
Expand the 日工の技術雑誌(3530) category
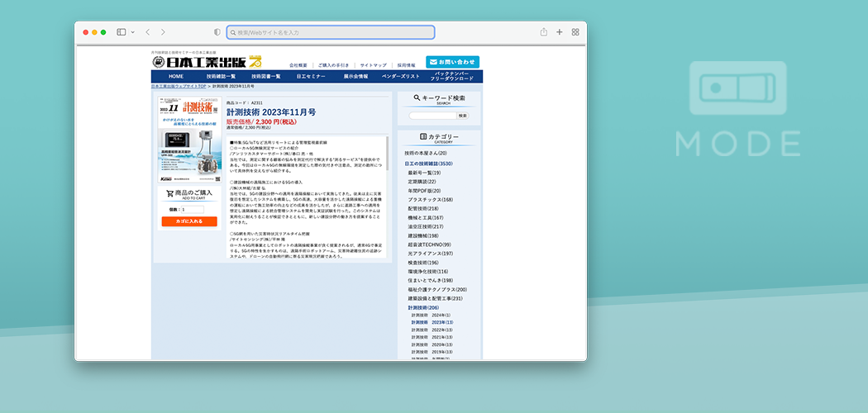pyautogui.click(x=428, y=164)
